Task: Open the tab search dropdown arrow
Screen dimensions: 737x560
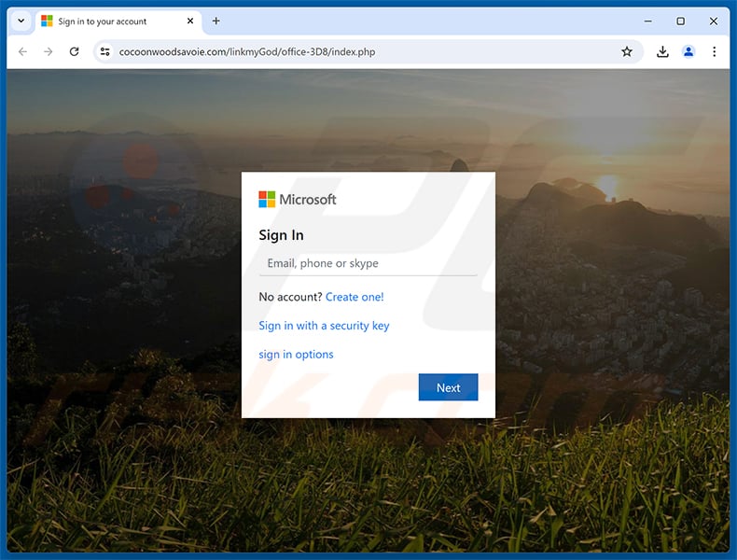Action: pos(21,21)
